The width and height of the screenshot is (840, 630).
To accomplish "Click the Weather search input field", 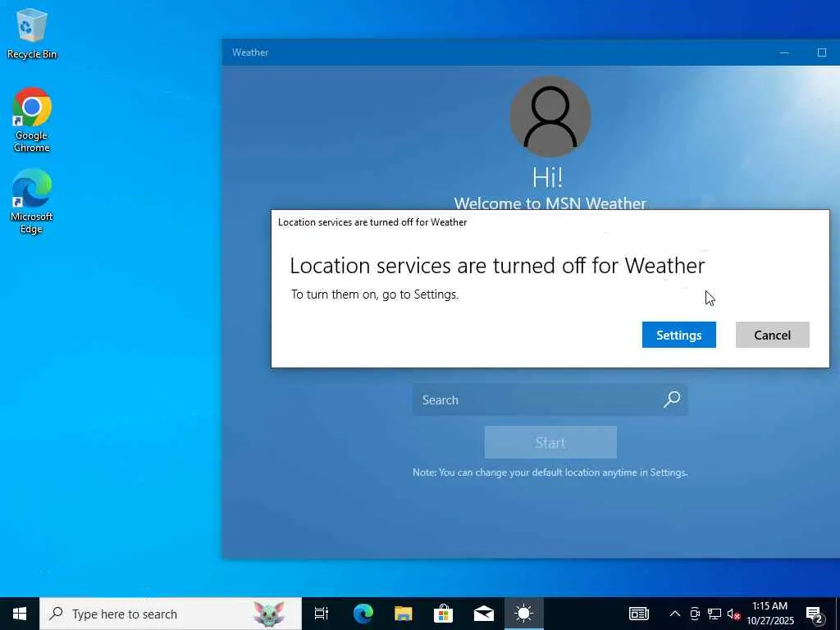I will (x=550, y=399).
